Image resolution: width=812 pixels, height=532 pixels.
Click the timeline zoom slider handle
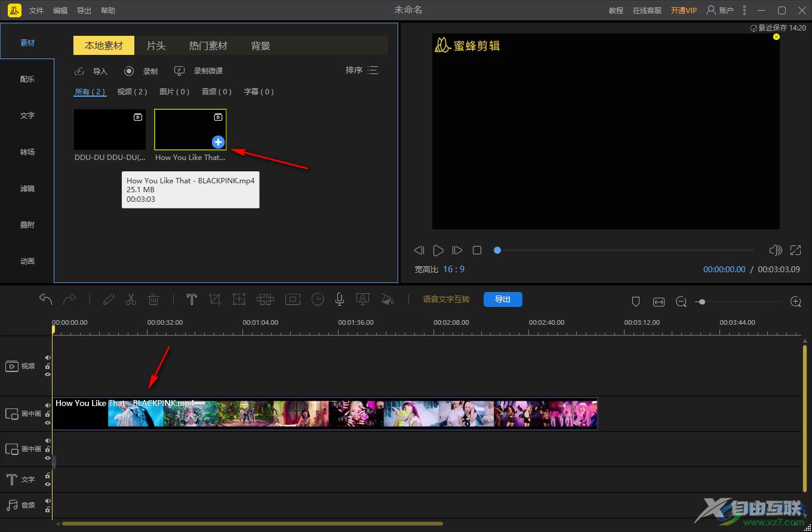[x=702, y=302]
